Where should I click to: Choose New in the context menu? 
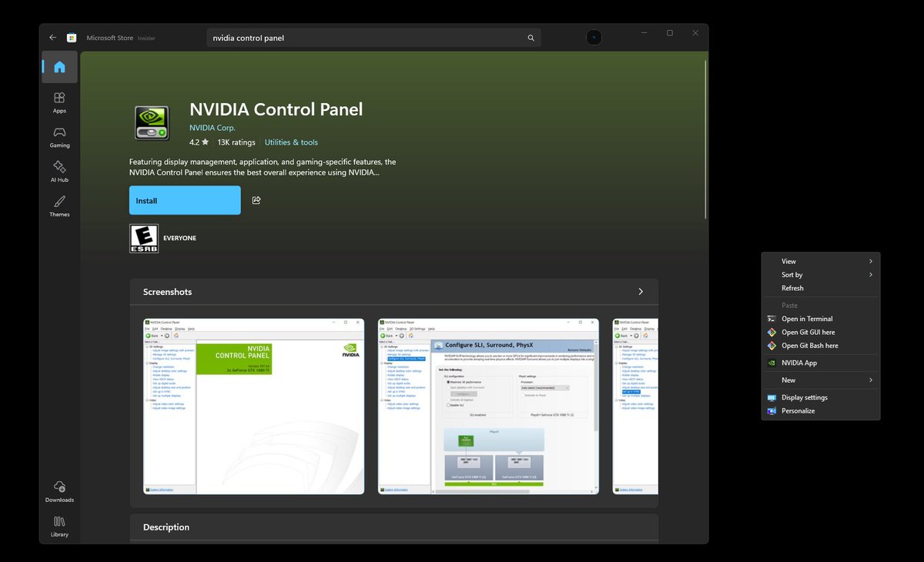point(821,380)
